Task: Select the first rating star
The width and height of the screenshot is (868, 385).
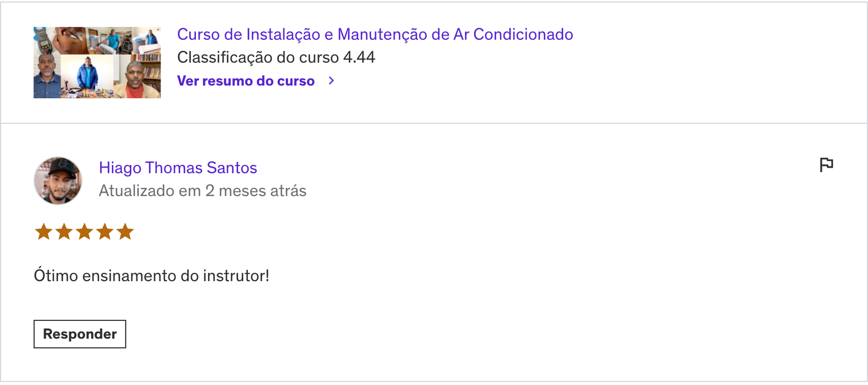Action: coord(44,232)
